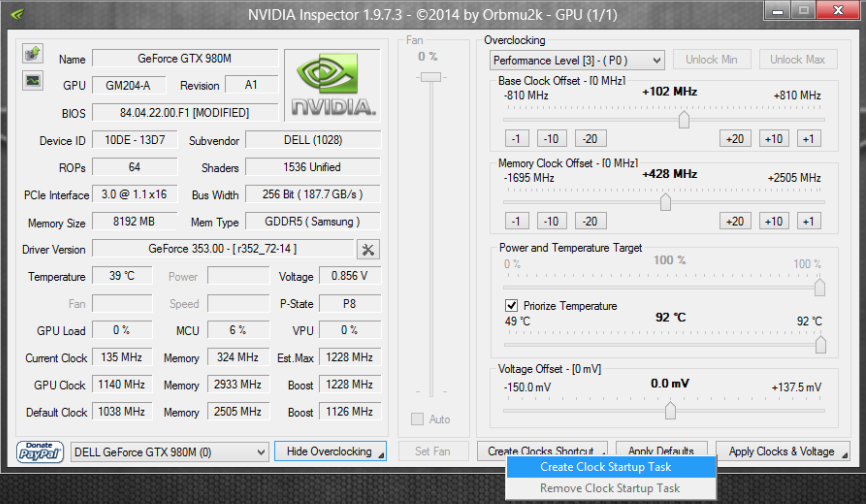Image resolution: width=866 pixels, height=504 pixels.
Task: Open the DELL GeForce GTX 980M GPU selector
Action: pos(170,452)
